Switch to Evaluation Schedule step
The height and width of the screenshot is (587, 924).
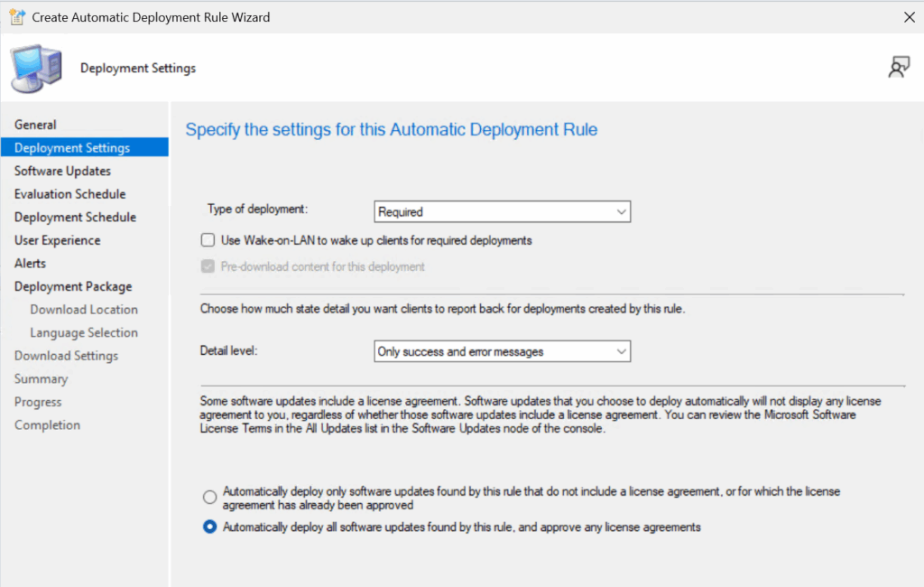[x=69, y=194]
